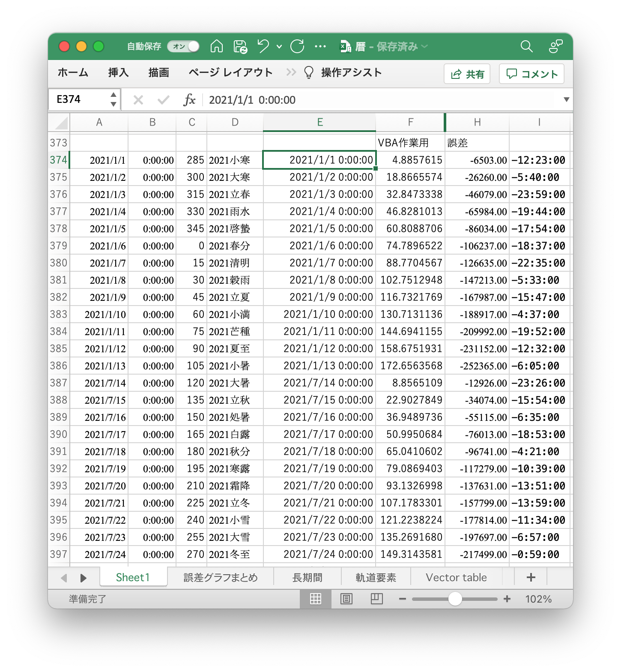Zoom out with the minus icon

pos(402,599)
